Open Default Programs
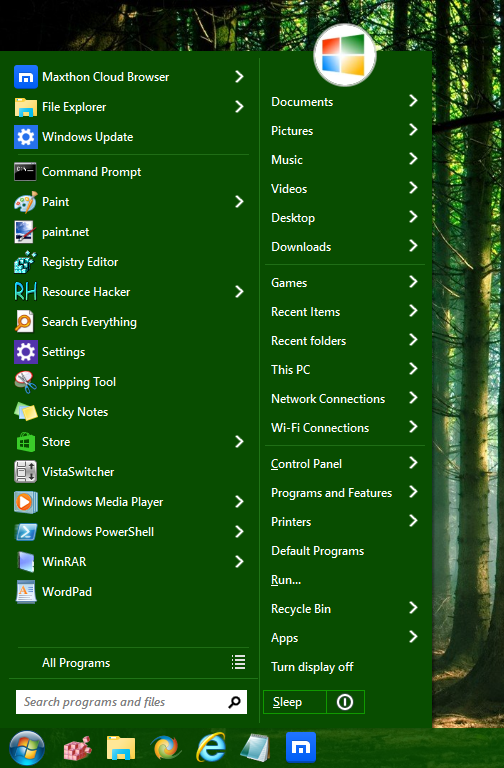 (x=345, y=551)
